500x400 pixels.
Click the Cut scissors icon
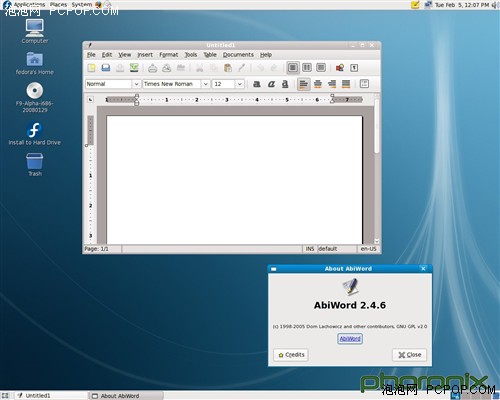tap(200, 68)
